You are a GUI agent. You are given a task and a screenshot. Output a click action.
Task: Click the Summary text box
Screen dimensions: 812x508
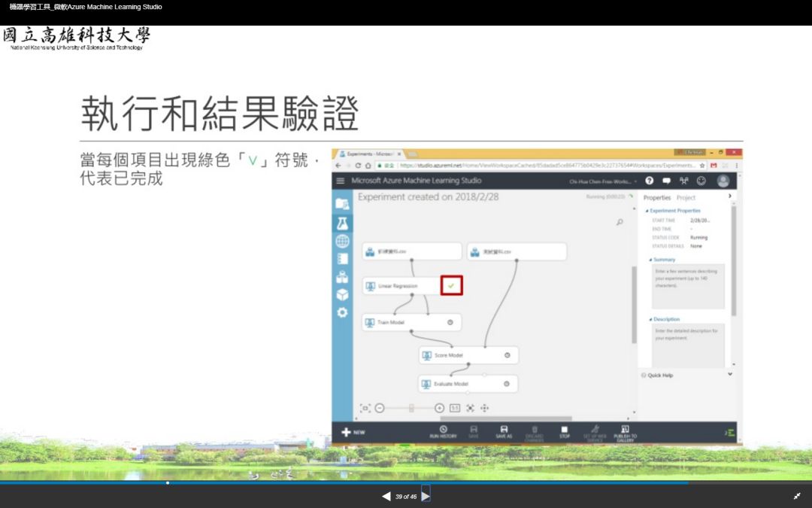[688, 287]
